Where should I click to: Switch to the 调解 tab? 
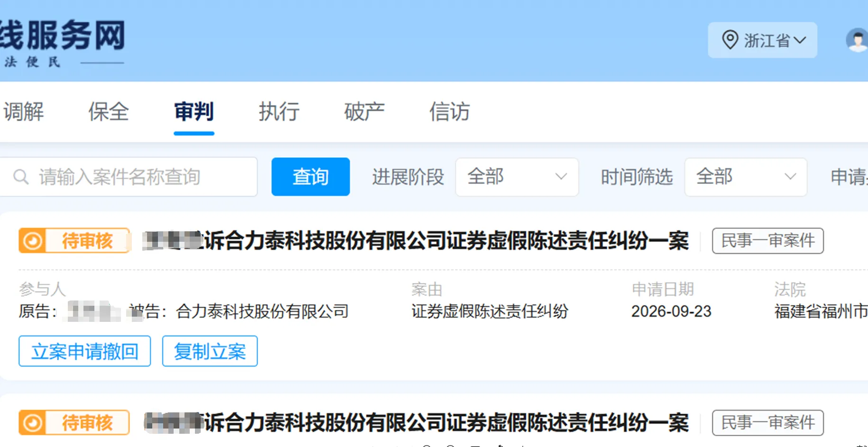pos(24,112)
